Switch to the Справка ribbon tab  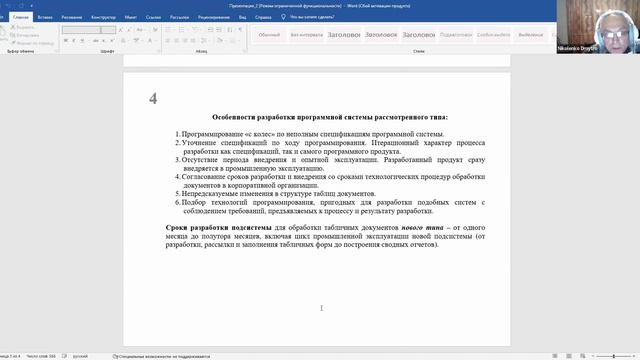(x=263, y=17)
